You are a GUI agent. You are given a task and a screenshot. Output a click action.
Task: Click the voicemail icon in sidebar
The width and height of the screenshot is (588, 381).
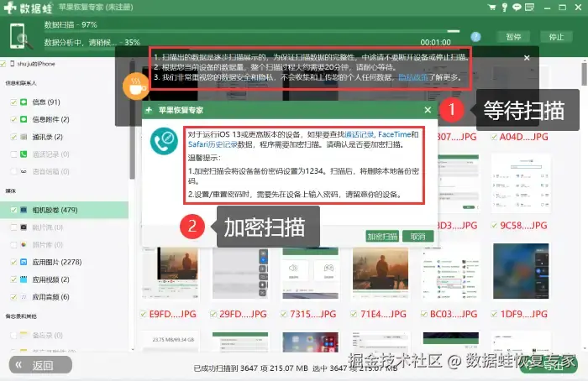coord(24,171)
